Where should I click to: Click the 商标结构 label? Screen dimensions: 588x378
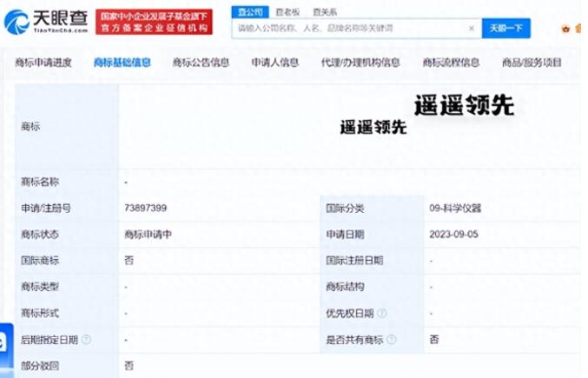(x=345, y=287)
